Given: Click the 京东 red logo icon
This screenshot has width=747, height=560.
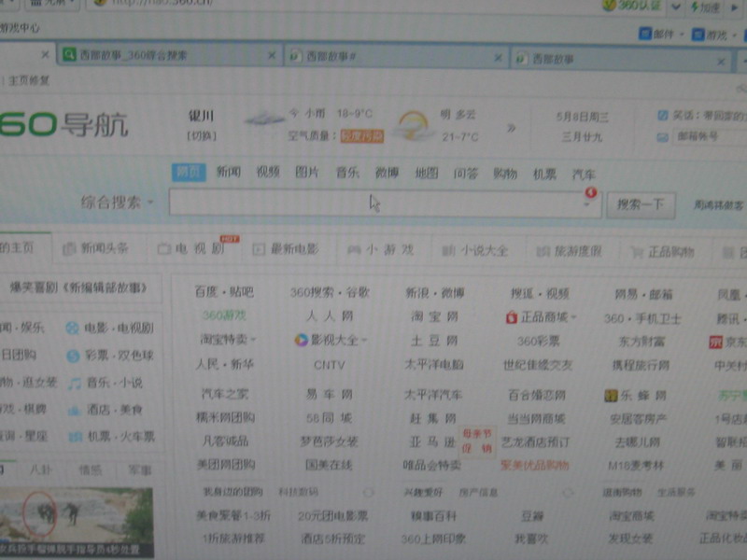Looking at the screenshot, I should 715,342.
